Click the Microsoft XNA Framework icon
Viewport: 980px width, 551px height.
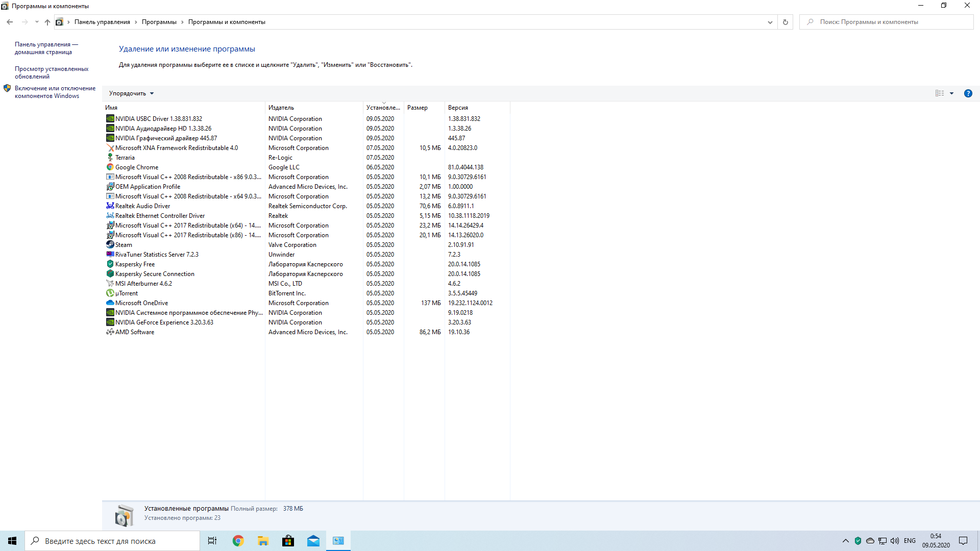tap(110, 147)
